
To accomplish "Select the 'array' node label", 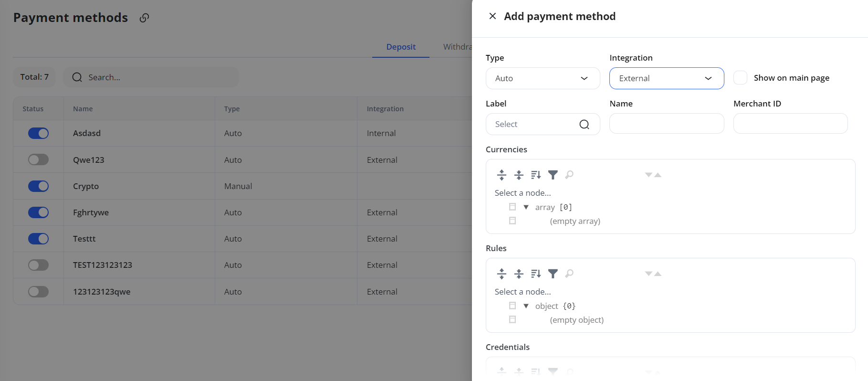I will [545, 207].
